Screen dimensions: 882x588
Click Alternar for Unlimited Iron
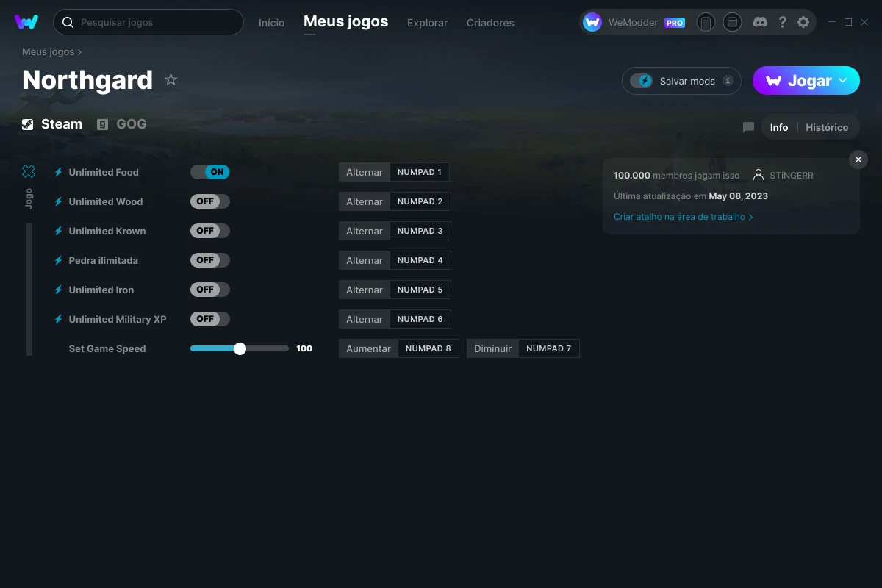coord(365,290)
